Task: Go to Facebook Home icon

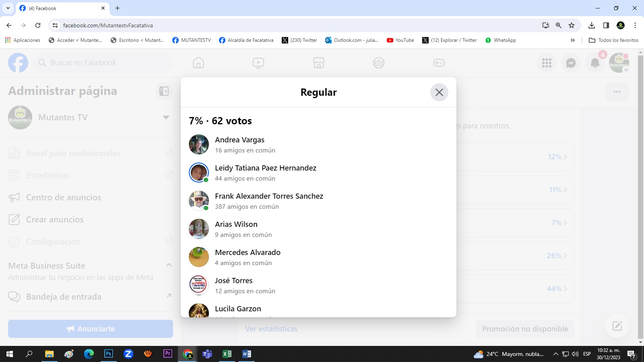Action: [198, 63]
